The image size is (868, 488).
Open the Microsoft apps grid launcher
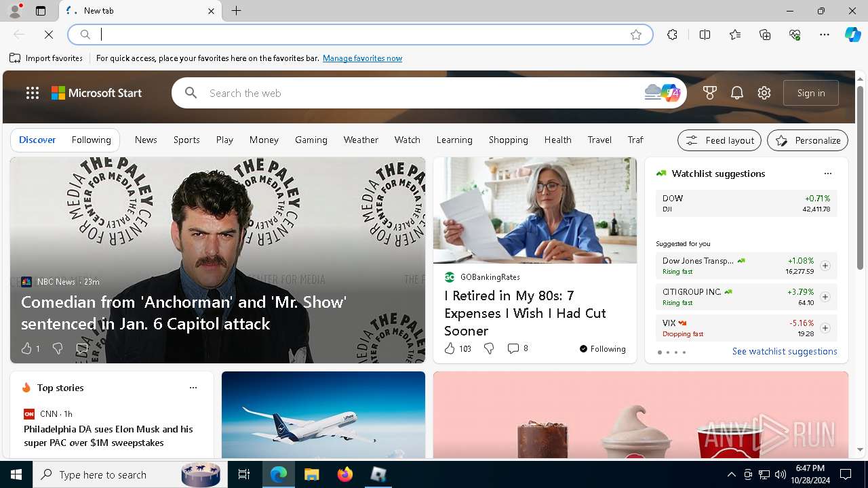[x=32, y=93]
